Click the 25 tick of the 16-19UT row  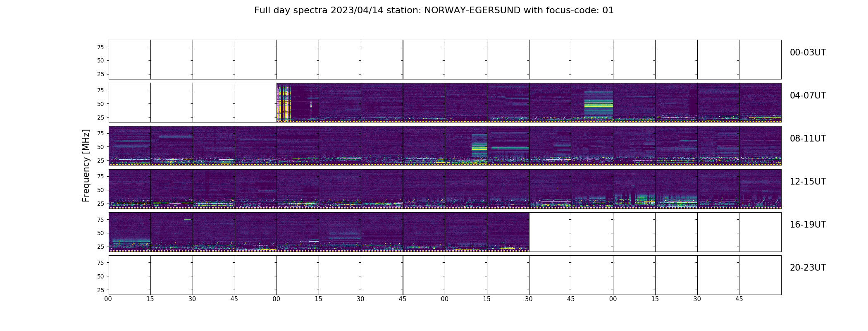pos(100,247)
